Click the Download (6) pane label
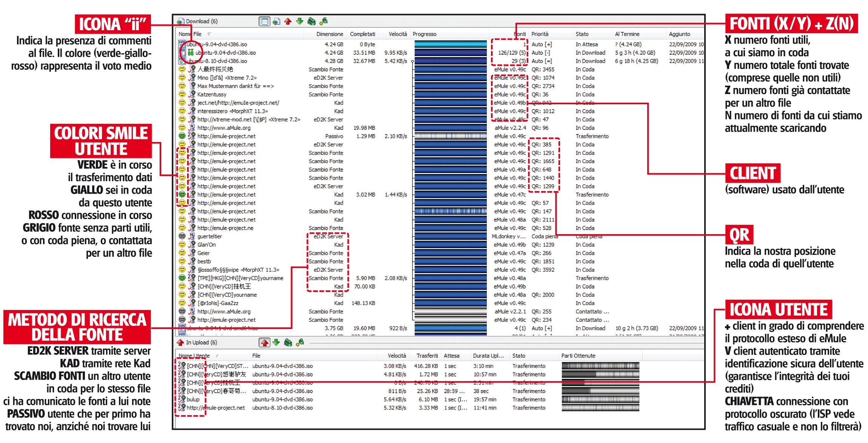Viewport: 868px width, 443px height. pyautogui.click(x=202, y=22)
